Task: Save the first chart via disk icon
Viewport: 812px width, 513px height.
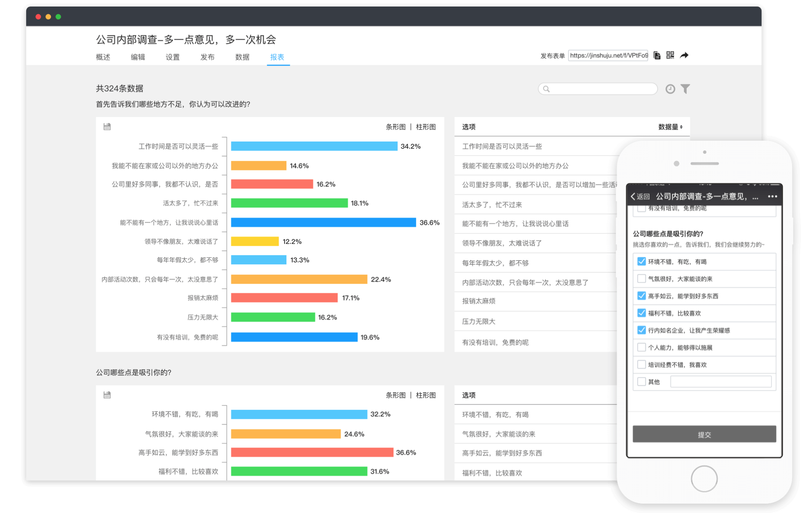Action: click(107, 127)
